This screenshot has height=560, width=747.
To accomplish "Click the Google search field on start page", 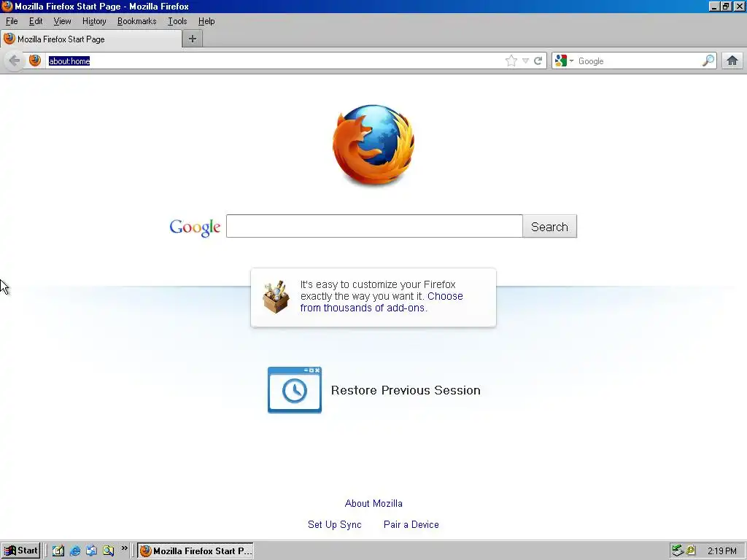I will point(374,226).
